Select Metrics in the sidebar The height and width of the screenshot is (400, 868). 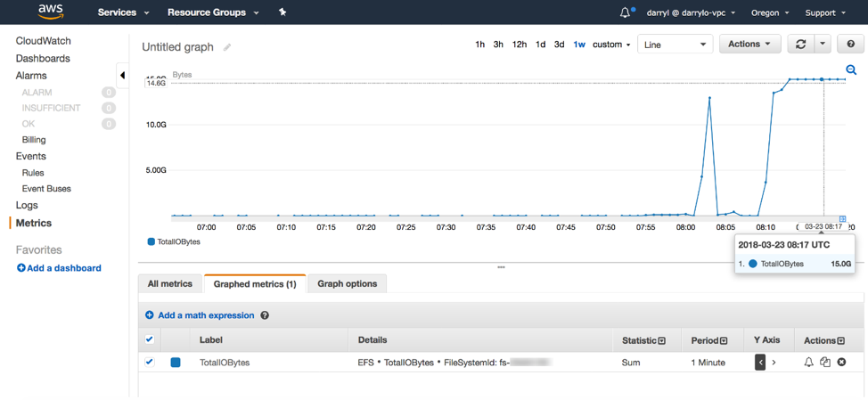34,223
